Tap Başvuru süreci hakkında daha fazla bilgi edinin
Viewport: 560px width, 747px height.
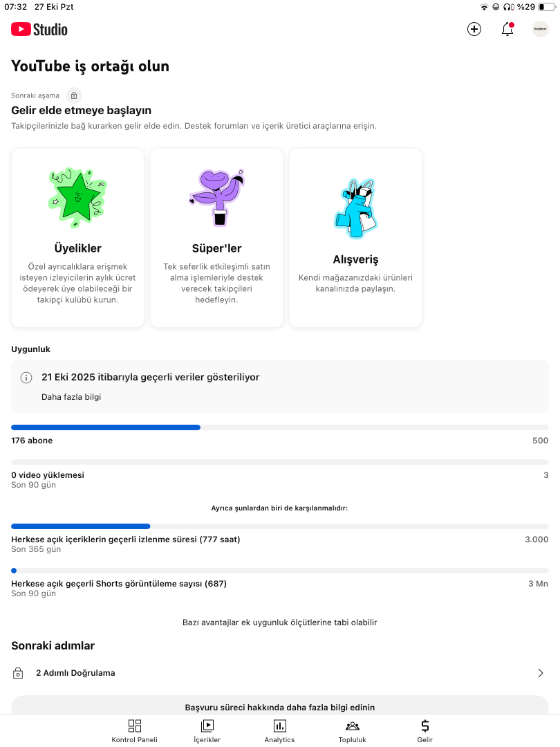pos(280,707)
